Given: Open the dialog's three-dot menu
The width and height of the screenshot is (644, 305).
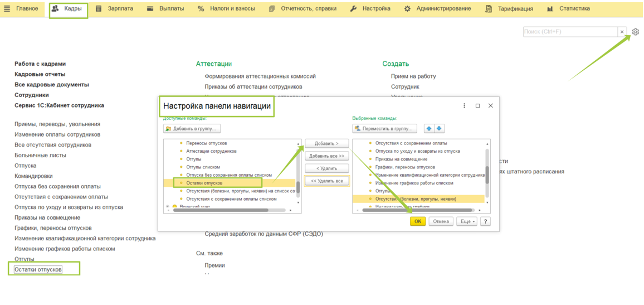Looking at the screenshot, I should tap(464, 105).
